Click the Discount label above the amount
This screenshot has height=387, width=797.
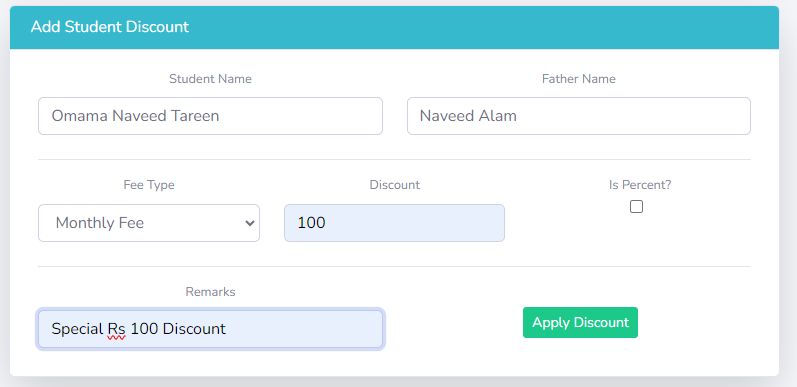394,185
